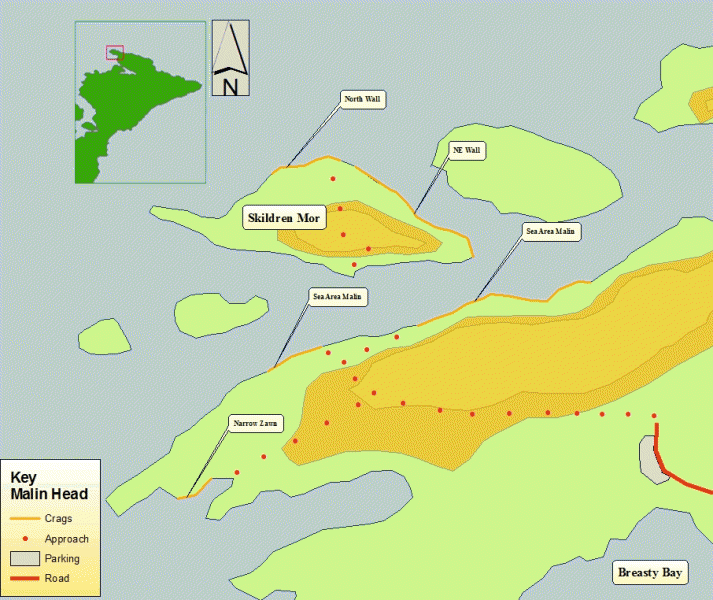Image resolution: width=713 pixels, height=600 pixels.
Task: Select the approach dot nearest the parking area
Action: 654,415
